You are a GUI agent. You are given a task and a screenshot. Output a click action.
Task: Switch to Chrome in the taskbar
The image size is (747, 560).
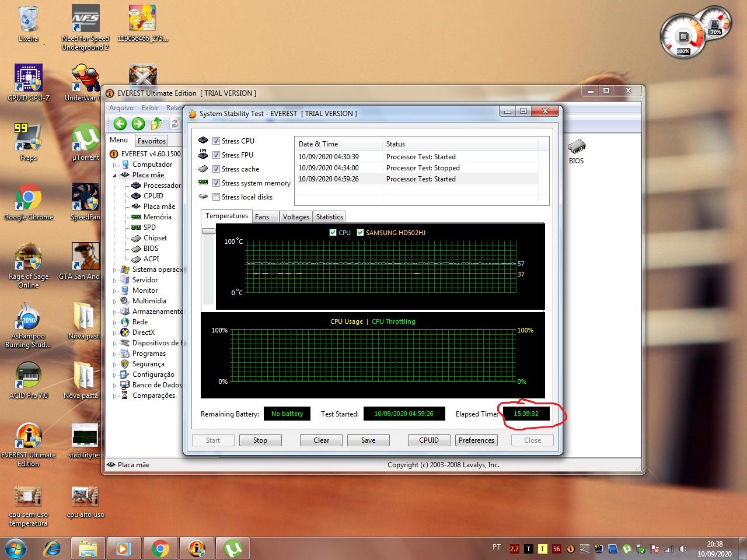click(x=160, y=548)
